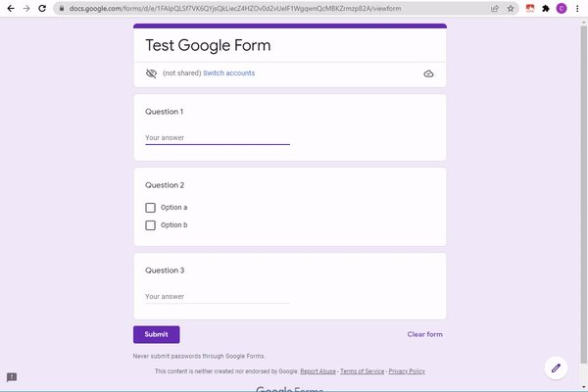Click the Option a label text
Screen dimensions: 588x392
click(174, 208)
